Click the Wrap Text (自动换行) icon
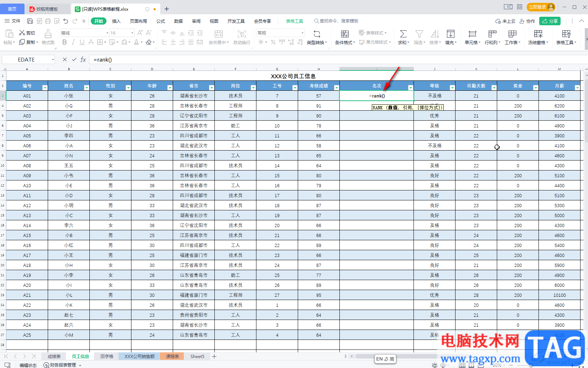The height and width of the screenshot is (368, 588). coord(242,34)
